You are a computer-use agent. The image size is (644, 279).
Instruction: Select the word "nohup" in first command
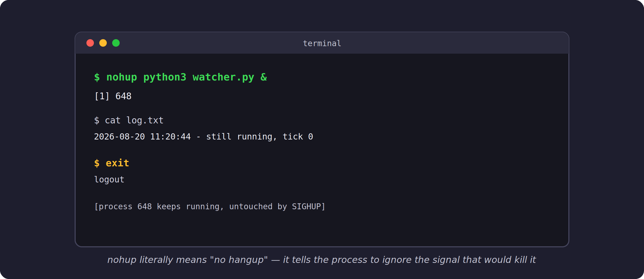(122, 77)
